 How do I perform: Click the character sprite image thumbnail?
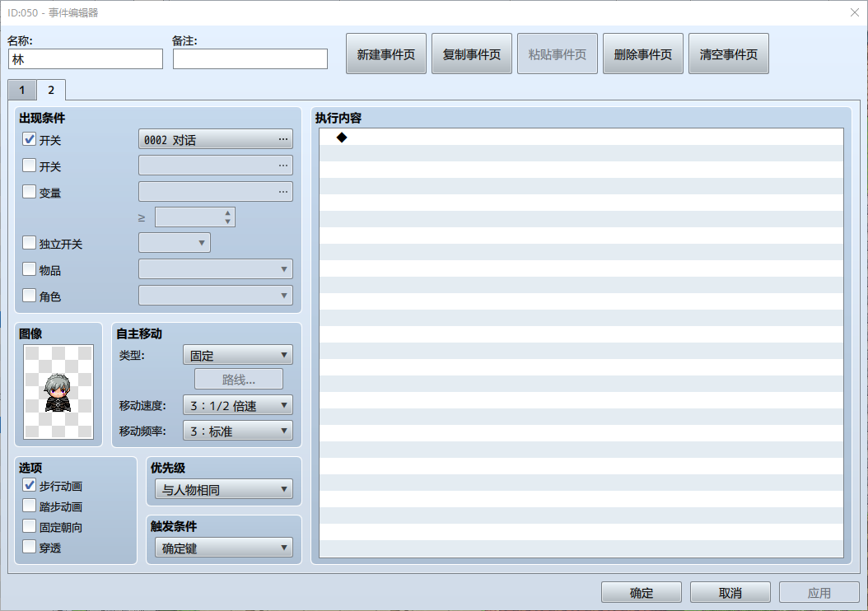[58, 392]
